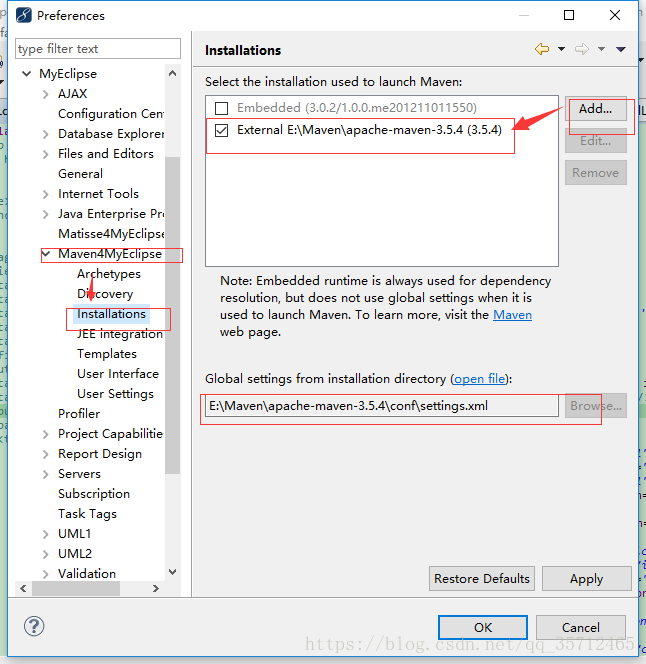
Task: Expand the Validation tree node
Action: tap(46, 574)
